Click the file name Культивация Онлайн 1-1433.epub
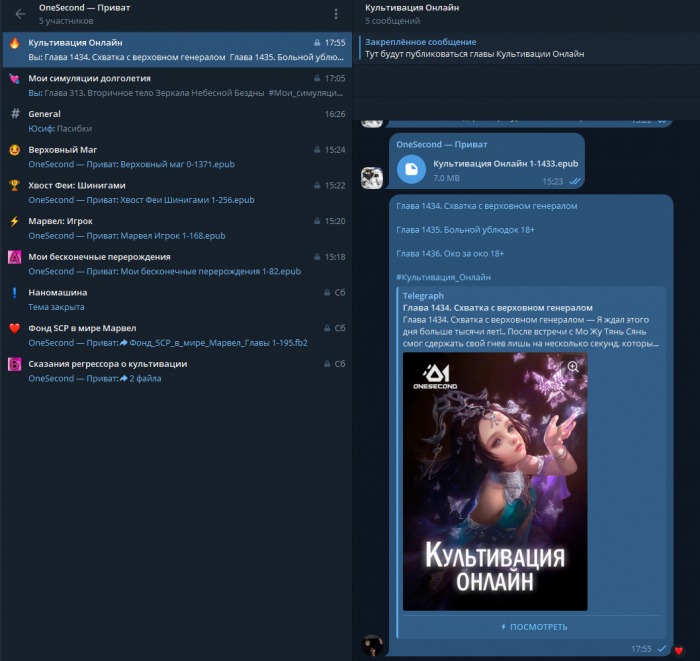Image resolution: width=700 pixels, height=661 pixels. pos(505,164)
